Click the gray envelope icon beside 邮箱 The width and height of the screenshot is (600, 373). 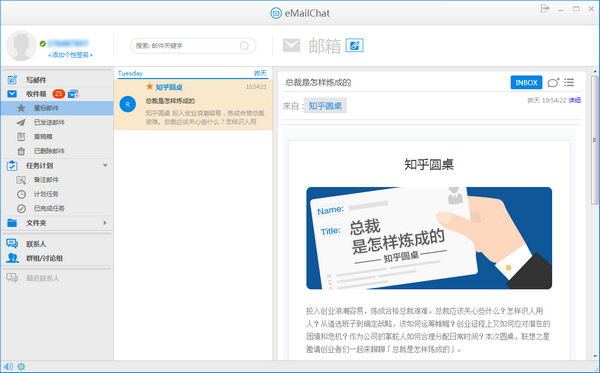pos(292,46)
